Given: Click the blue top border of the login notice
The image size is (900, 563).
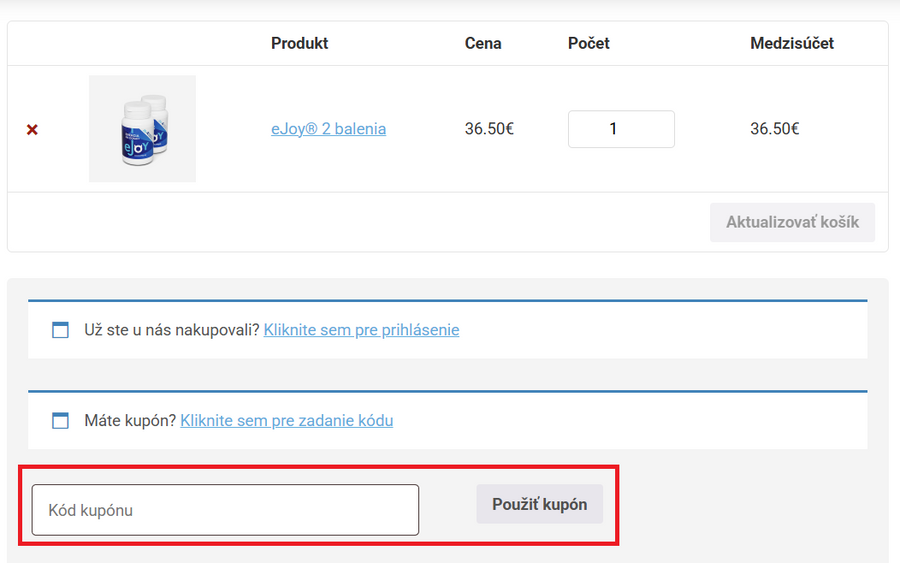Looking at the screenshot, I should point(447,300).
